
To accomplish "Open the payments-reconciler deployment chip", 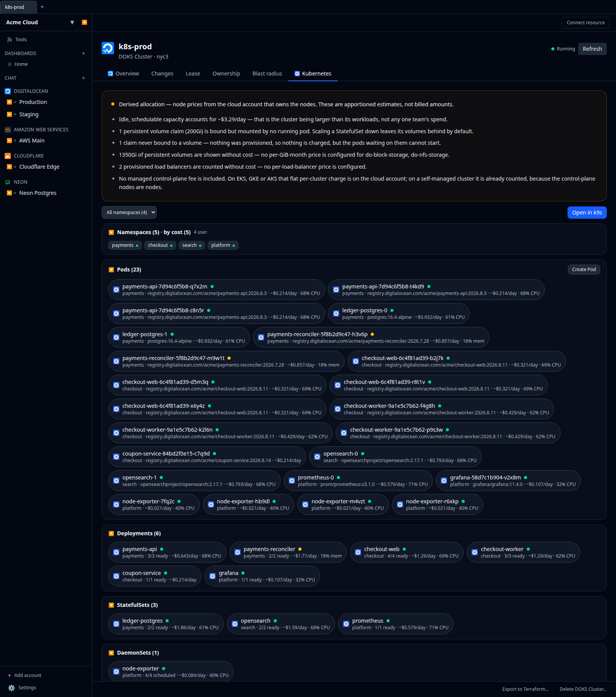I will point(288,552).
